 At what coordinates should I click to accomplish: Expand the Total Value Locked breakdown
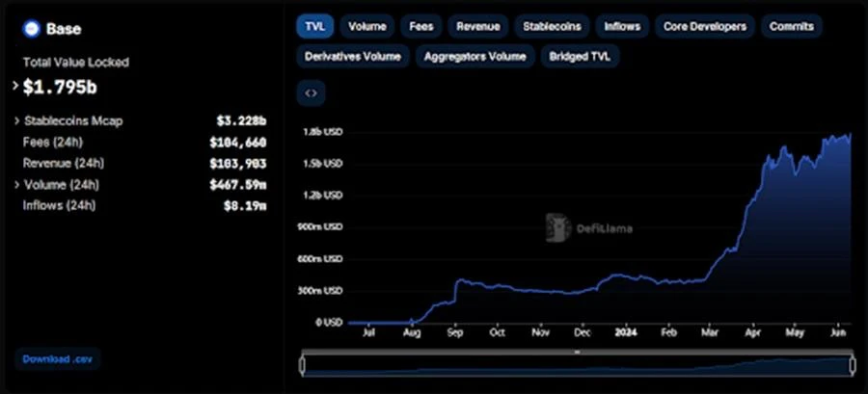pyautogui.click(x=16, y=87)
